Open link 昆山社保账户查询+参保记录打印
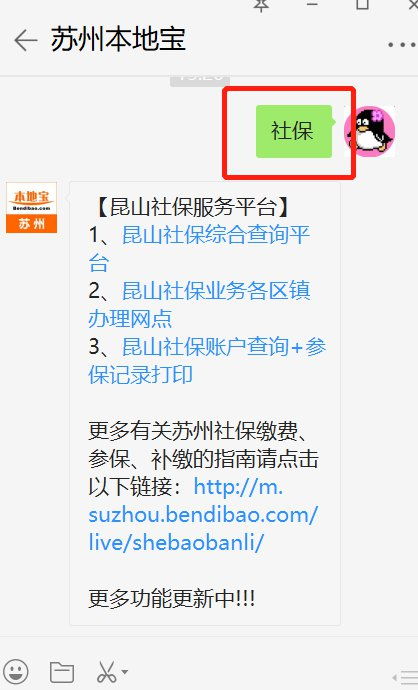Image resolution: width=418 pixels, height=690 pixels. point(207,360)
